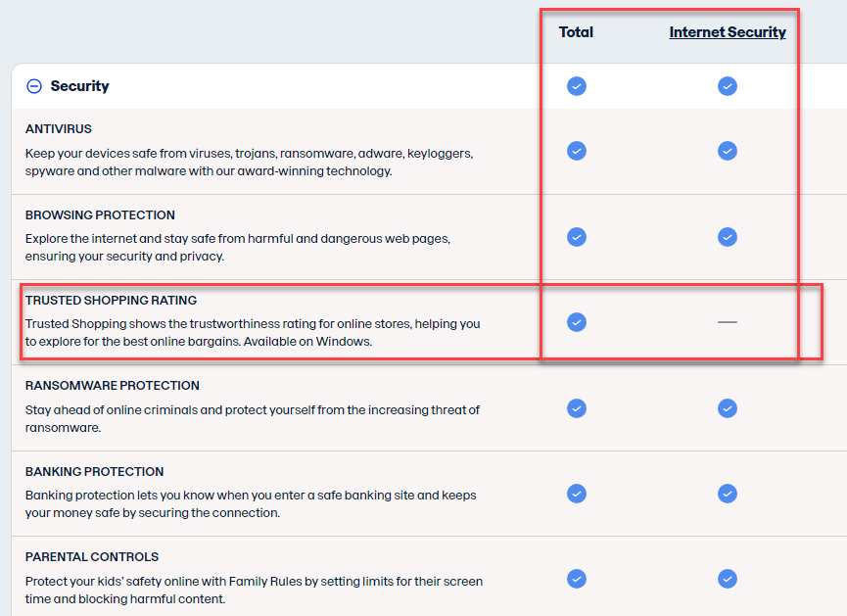Click Trusted Shopping dash under Internet Security

[727, 322]
